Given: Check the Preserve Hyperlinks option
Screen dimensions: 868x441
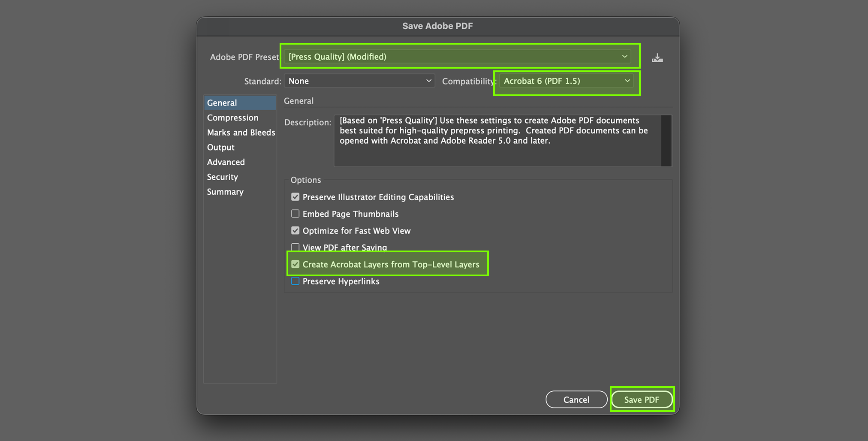Looking at the screenshot, I should click(x=295, y=281).
